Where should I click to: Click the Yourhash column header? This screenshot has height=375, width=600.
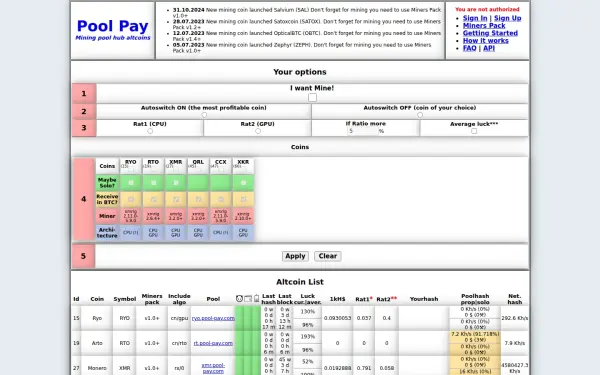click(424, 299)
